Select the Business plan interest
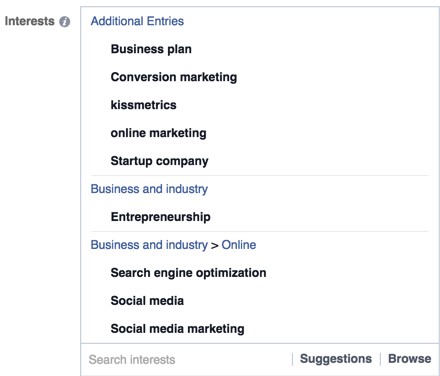Image resolution: width=440 pixels, height=376 pixels. click(x=151, y=49)
